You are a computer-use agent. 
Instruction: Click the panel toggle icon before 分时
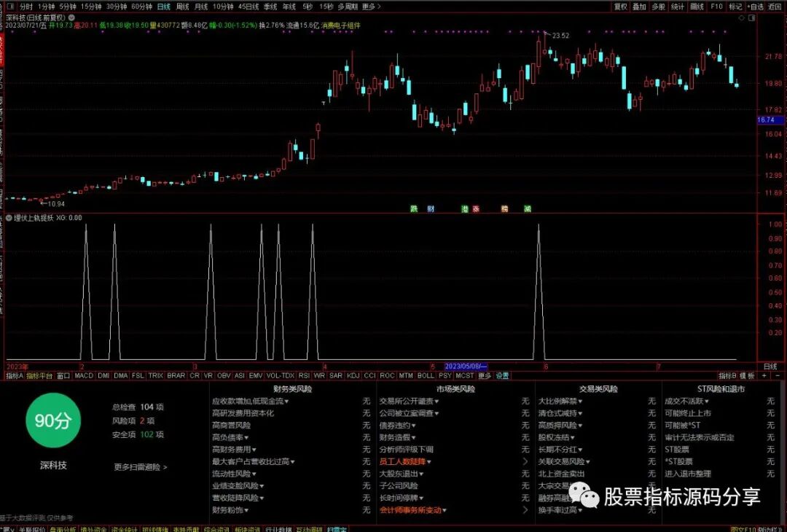[x=12, y=7]
